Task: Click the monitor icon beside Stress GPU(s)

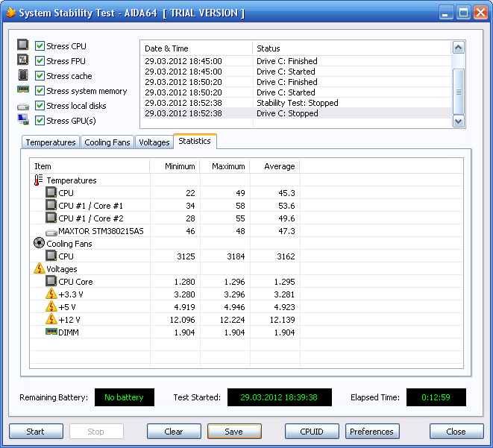Action: pyautogui.click(x=23, y=120)
